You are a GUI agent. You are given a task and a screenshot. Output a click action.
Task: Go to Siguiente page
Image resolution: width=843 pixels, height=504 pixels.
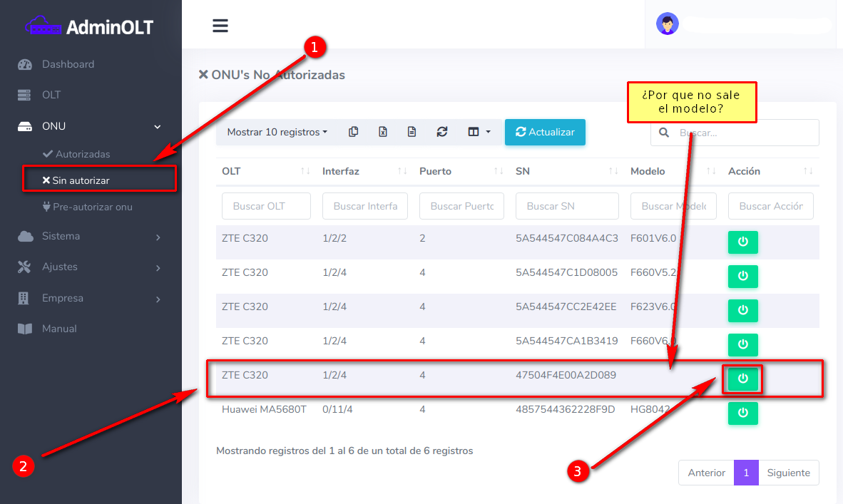[788, 473]
